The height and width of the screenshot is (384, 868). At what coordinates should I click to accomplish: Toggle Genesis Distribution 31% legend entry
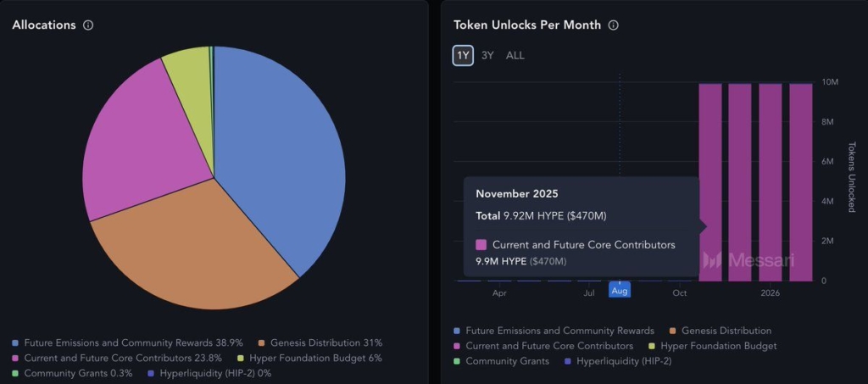325,342
